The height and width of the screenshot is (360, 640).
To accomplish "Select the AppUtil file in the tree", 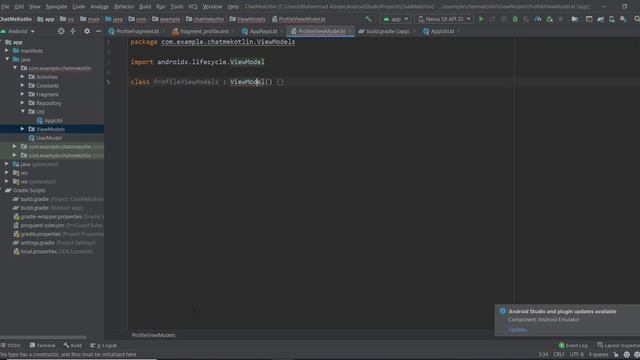I will click(x=49, y=120).
